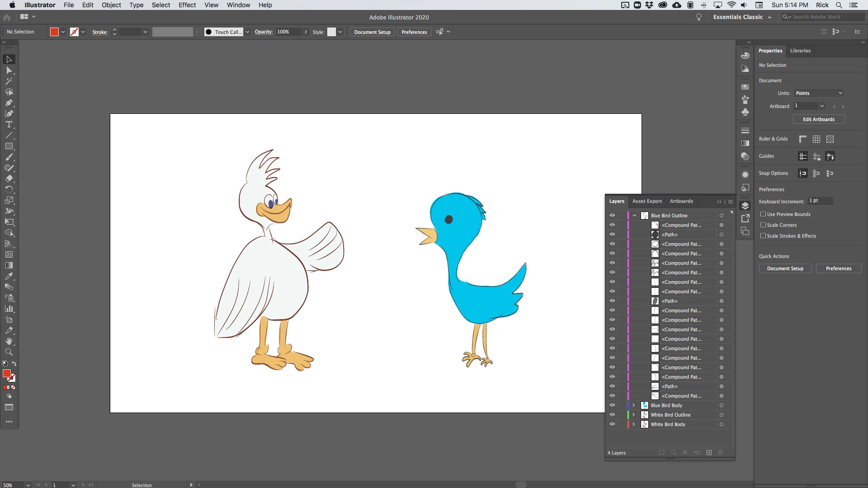This screenshot has width=868, height=488.
Task: Select the Type tool
Action: pyautogui.click(x=9, y=125)
